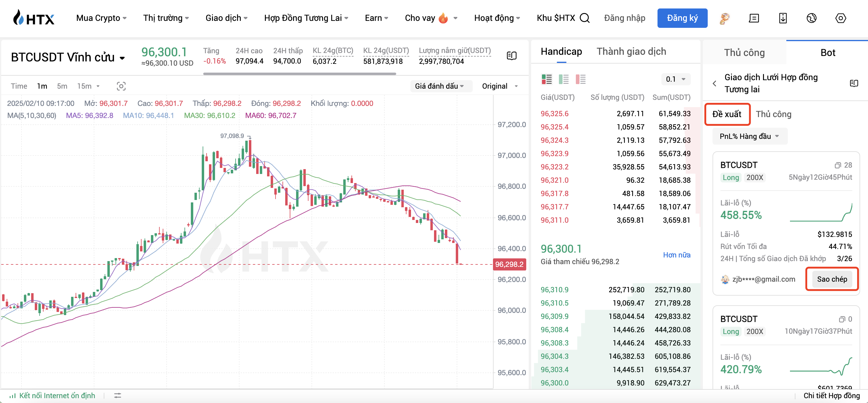Expand the Hoạt động menu
The image size is (868, 403).
497,18
